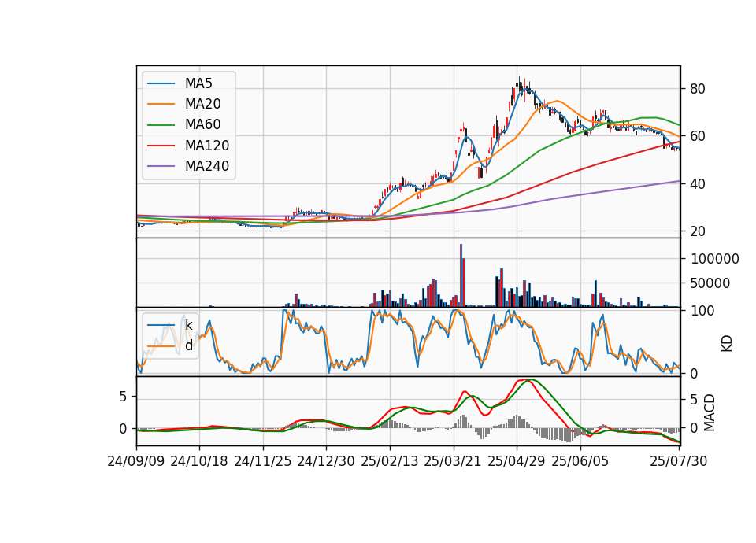
Task: Click the 40 price axis tick label
Action: [698, 184]
